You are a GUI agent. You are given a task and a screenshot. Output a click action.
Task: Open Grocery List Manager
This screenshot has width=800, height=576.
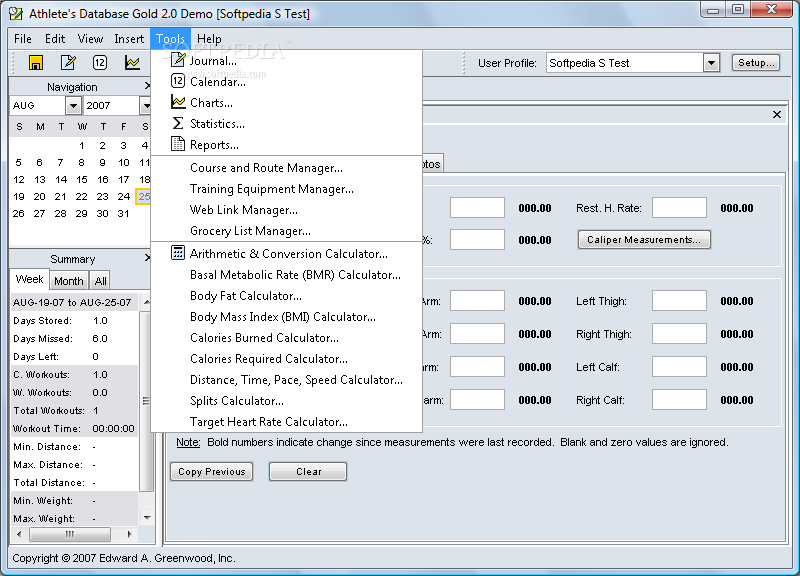[287, 231]
